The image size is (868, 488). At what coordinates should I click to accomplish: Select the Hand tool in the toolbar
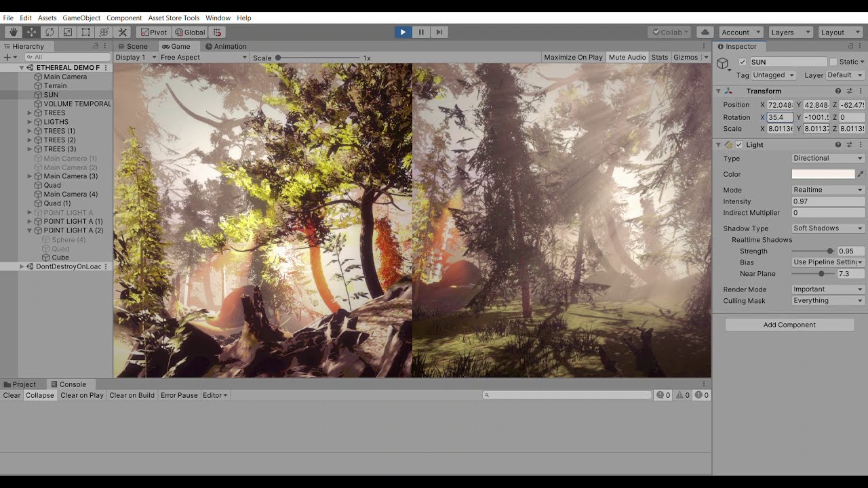(x=13, y=32)
